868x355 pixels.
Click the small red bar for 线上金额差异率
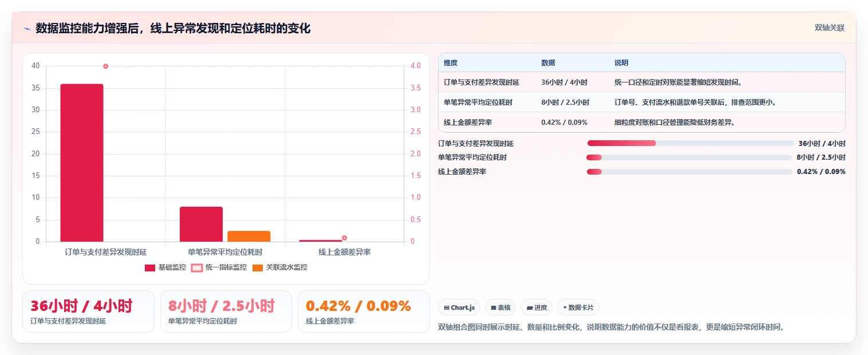tap(320, 240)
